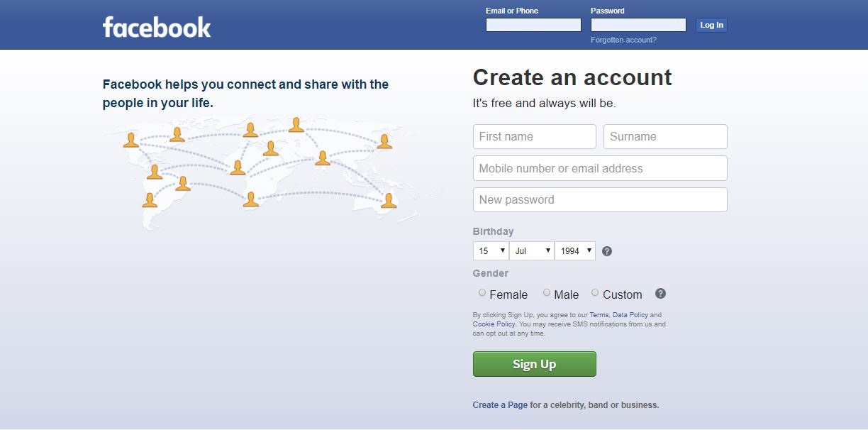868x430 pixels.
Task: Click the New password field
Action: 600,199
